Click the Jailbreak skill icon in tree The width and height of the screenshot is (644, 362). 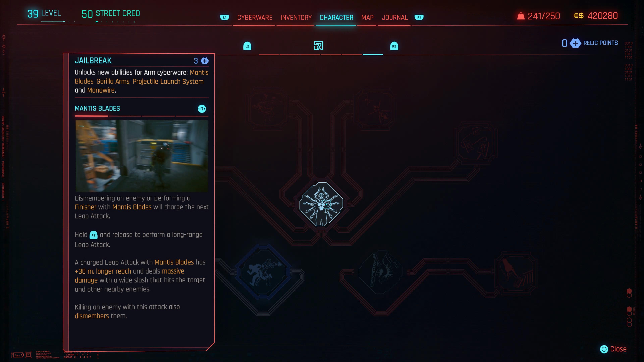pyautogui.click(x=321, y=204)
